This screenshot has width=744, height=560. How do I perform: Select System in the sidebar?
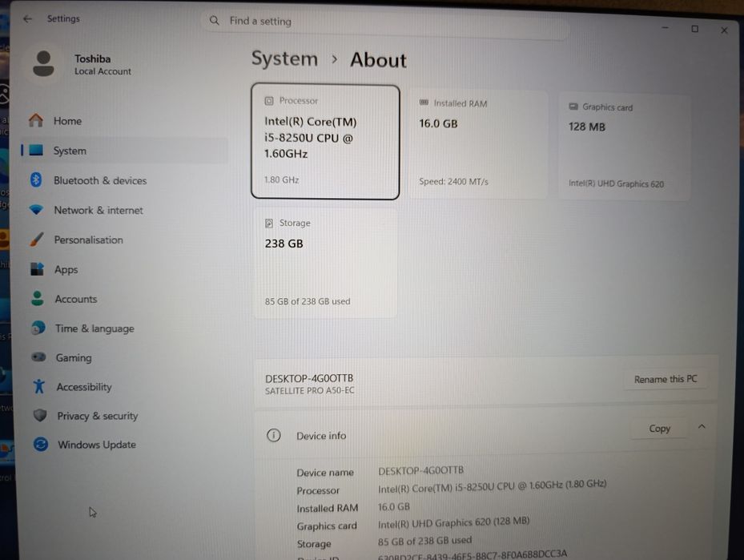tap(123, 151)
